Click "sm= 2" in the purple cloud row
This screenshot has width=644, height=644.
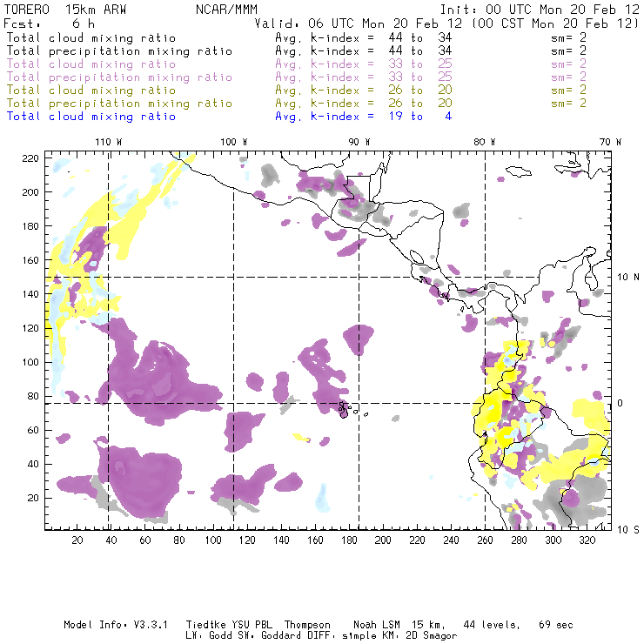tap(568, 64)
